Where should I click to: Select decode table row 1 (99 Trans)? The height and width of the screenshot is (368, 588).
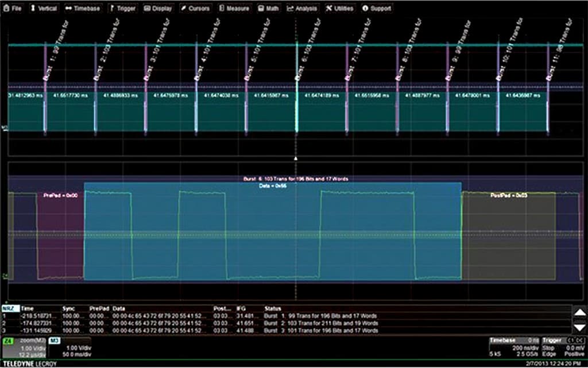(287, 316)
